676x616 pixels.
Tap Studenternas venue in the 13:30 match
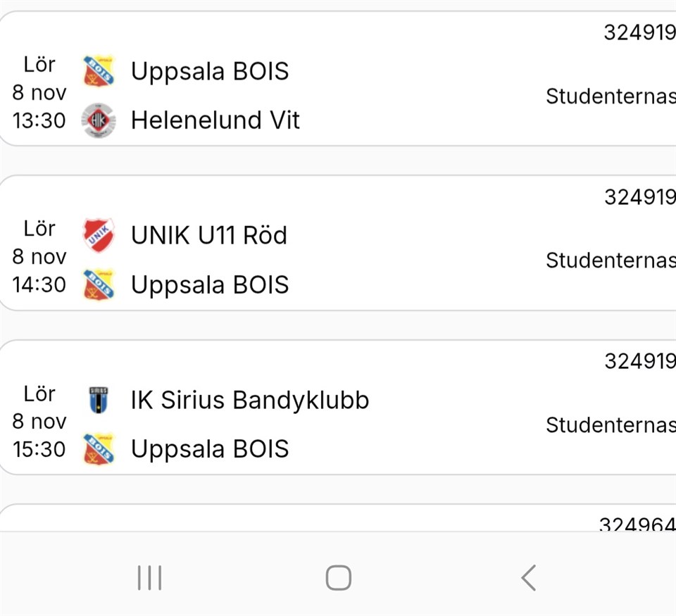click(610, 96)
